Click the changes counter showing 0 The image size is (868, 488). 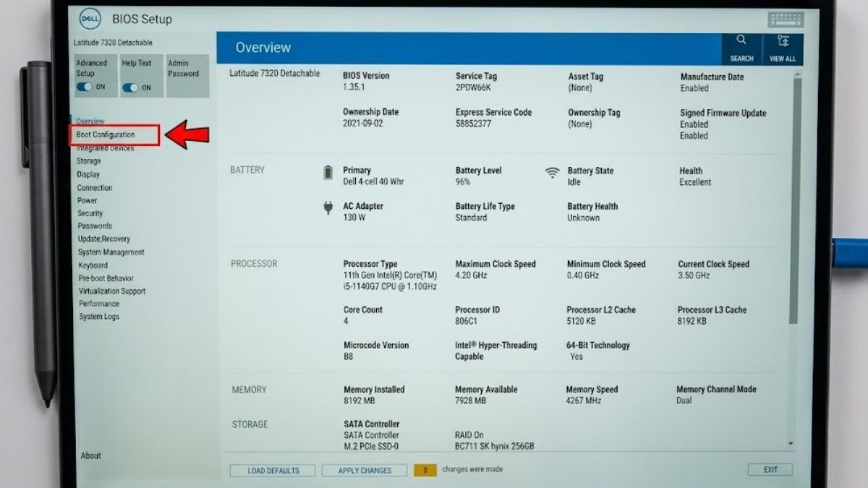pos(425,471)
